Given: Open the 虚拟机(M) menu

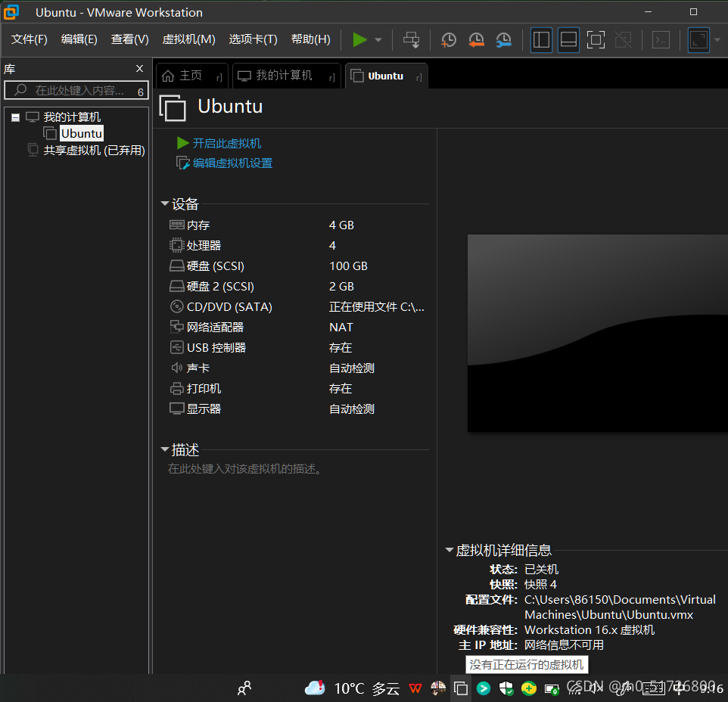Looking at the screenshot, I should tap(189, 39).
